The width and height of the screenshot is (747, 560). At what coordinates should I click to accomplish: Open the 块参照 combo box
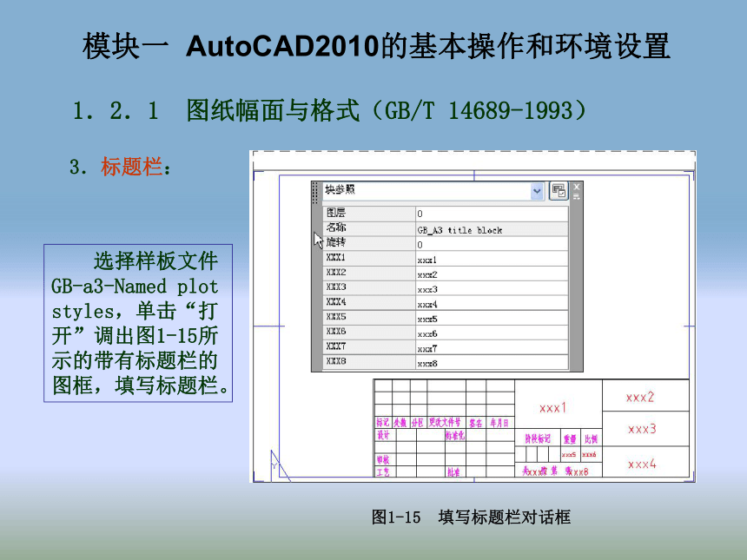tap(433, 191)
